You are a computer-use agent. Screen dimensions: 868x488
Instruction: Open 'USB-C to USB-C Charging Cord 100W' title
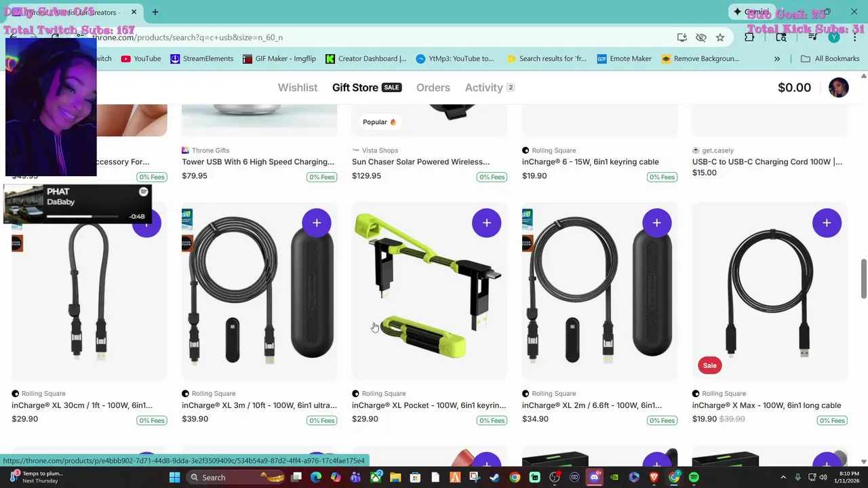point(767,162)
